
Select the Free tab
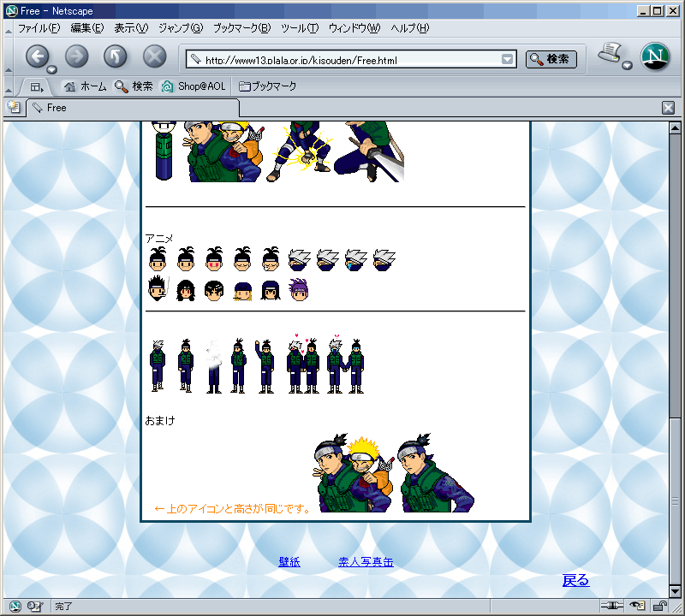click(134, 108)
